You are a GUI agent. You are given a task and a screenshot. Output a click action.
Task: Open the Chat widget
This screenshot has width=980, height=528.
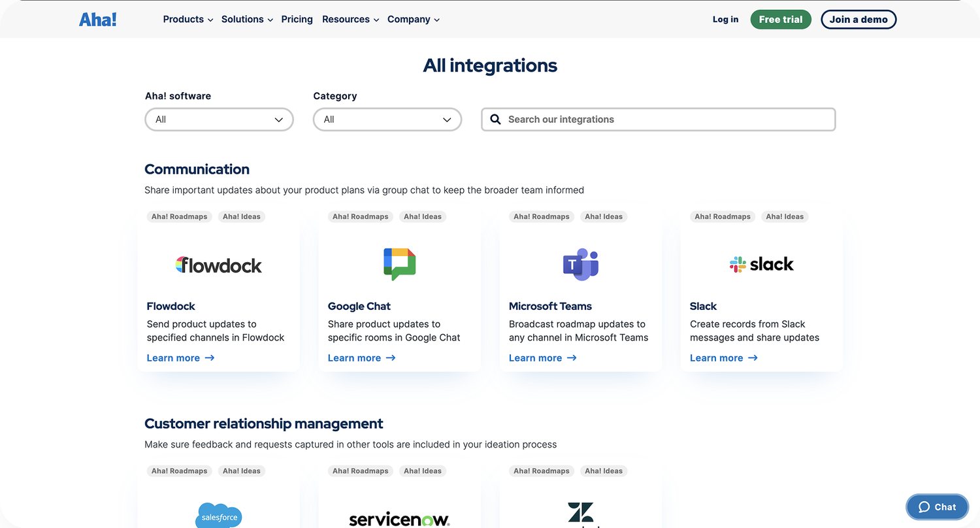point(938,507)
